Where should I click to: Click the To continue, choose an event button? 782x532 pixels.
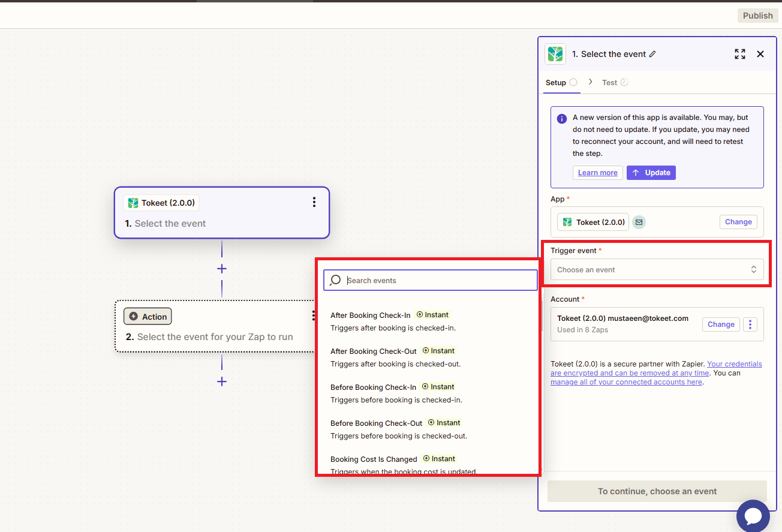[657, 491]
